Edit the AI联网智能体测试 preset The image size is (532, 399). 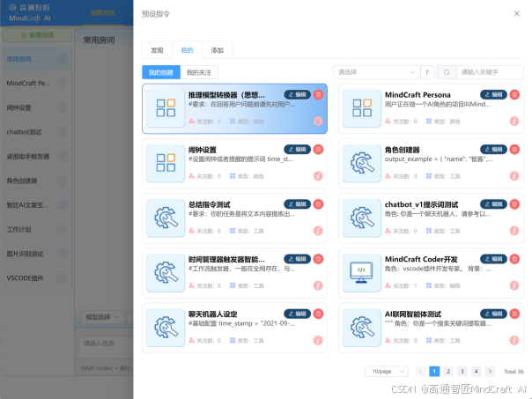(x=493, y=314)
